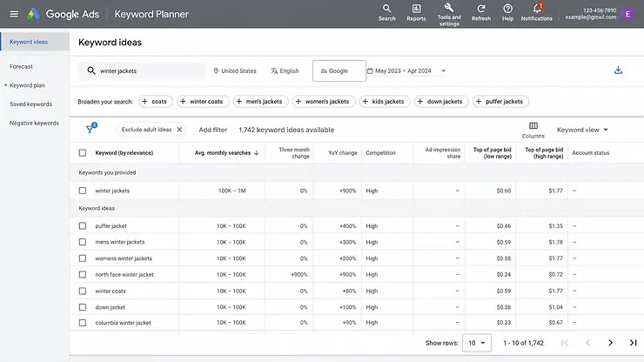Sort by Avg. monthly searches column
The image size is (644, 362).
coord(226,153)
